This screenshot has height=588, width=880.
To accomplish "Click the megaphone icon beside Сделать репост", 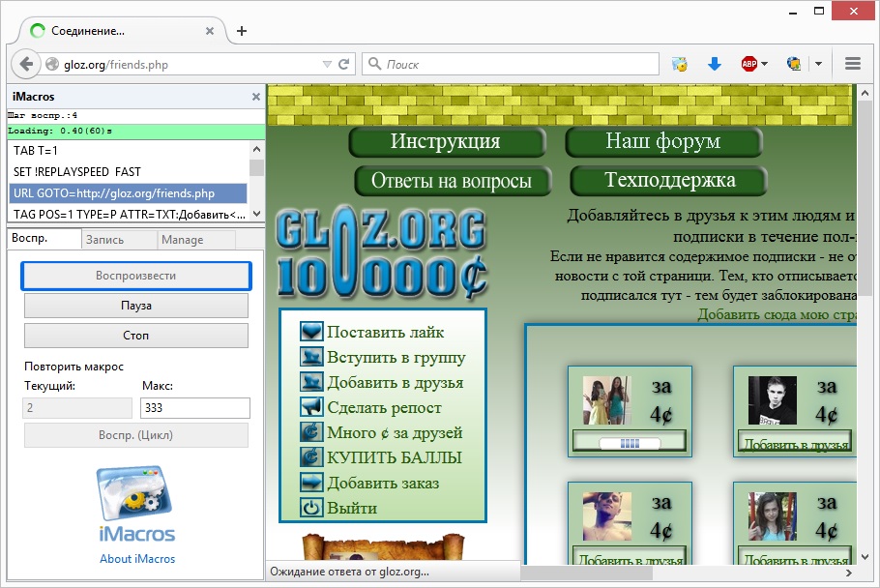I will tap(311, 407).
